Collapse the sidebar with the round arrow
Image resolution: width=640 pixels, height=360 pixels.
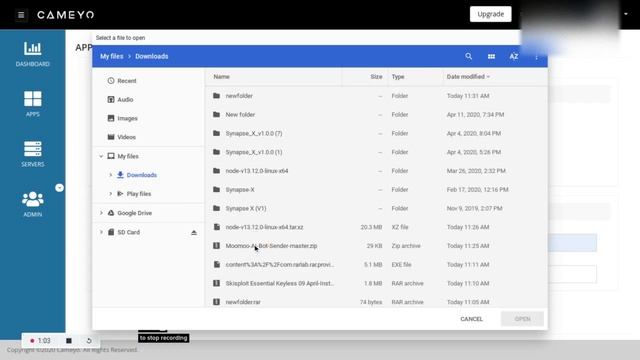click(59, 188)
